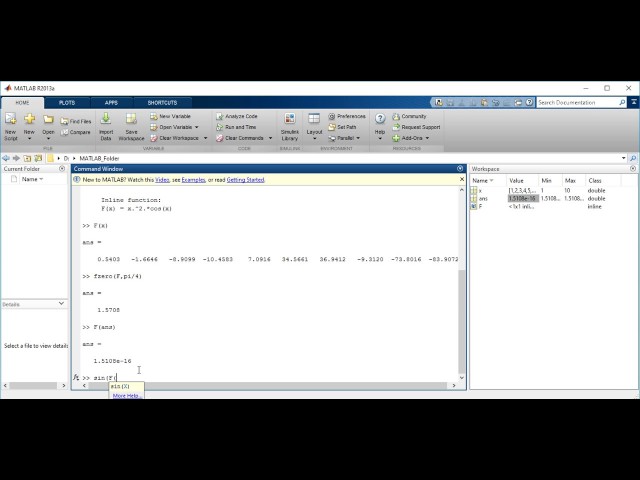Go up one folder level
This screenshot has height=480, width=640.
coord(27,158)
